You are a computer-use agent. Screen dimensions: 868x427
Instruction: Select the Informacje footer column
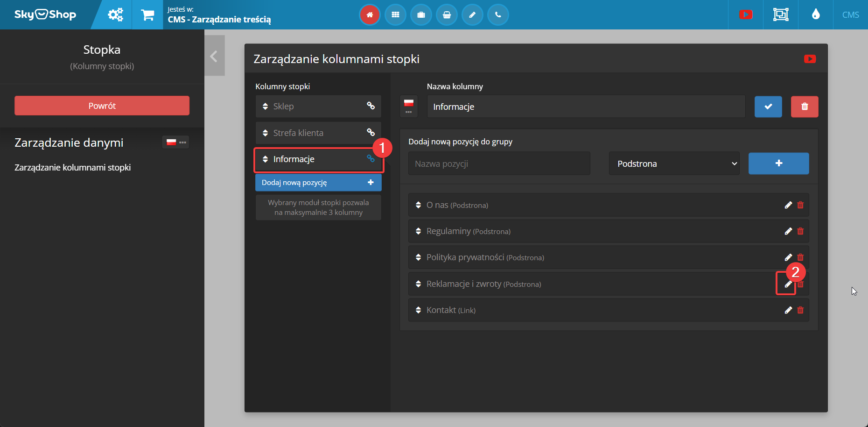click(318, 159)
